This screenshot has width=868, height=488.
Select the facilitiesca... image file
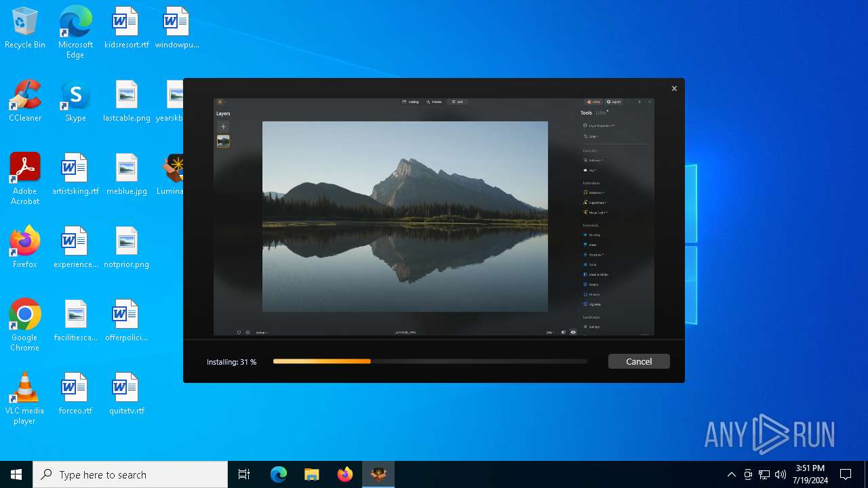[x=75, y=321]
